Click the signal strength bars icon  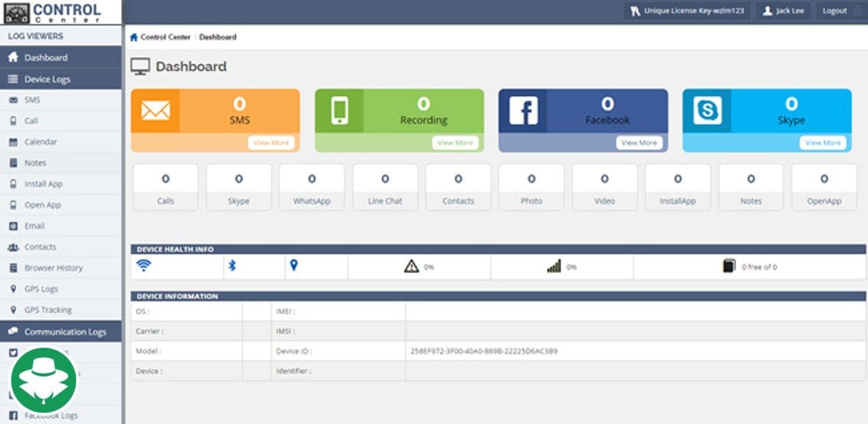point(554,266)
